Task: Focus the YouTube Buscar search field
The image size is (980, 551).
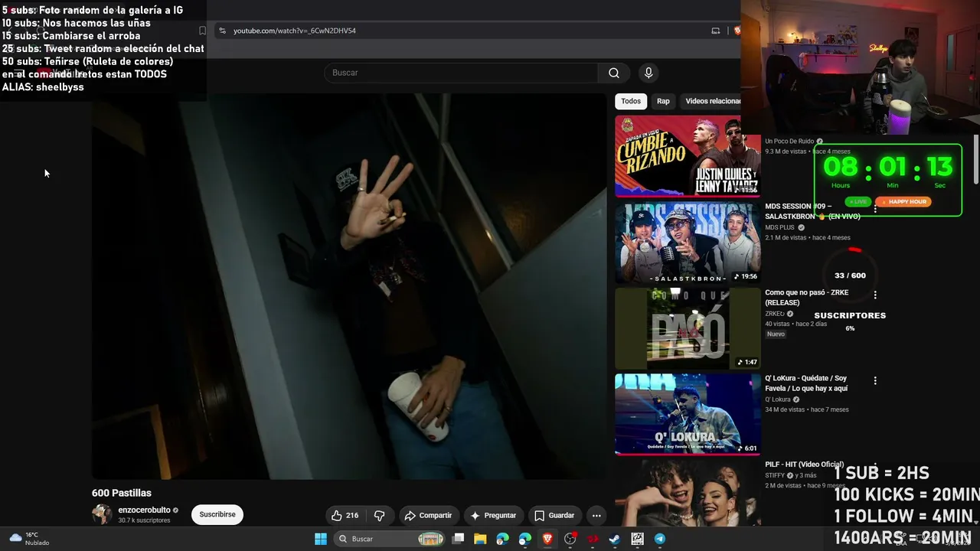Action: click(x=461, y=73)
